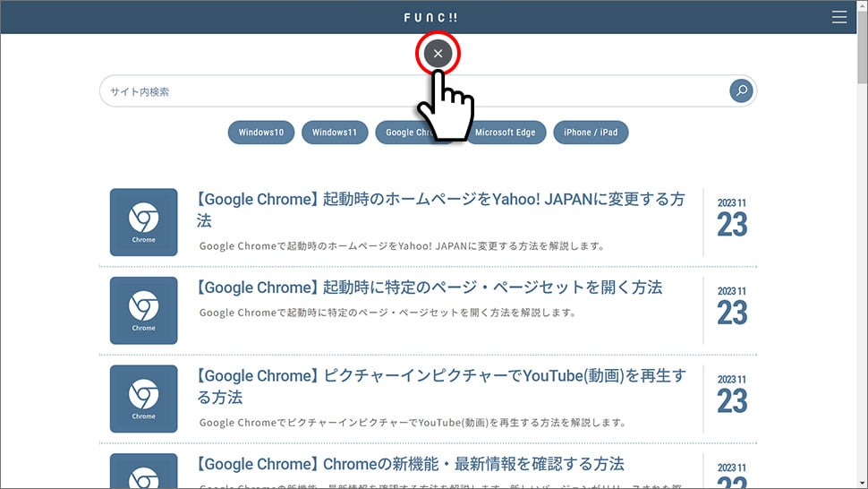868x489 pixels.
Task: Select the iPhone / iPad tag
Action: (591, 133)
